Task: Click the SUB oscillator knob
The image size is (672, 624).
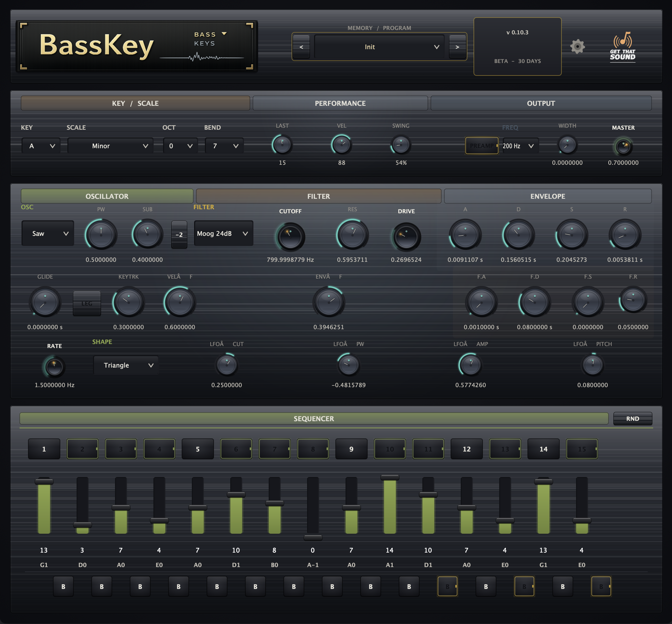Action: tap(147, 235)
